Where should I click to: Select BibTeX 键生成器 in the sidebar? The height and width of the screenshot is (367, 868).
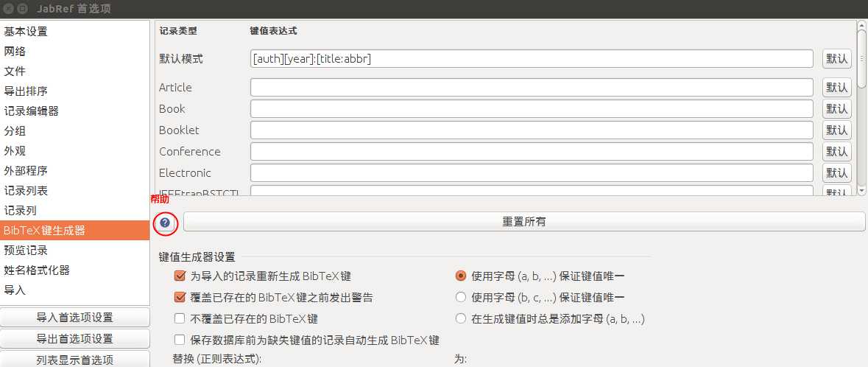pyautogui.click(x=75, y=231)
